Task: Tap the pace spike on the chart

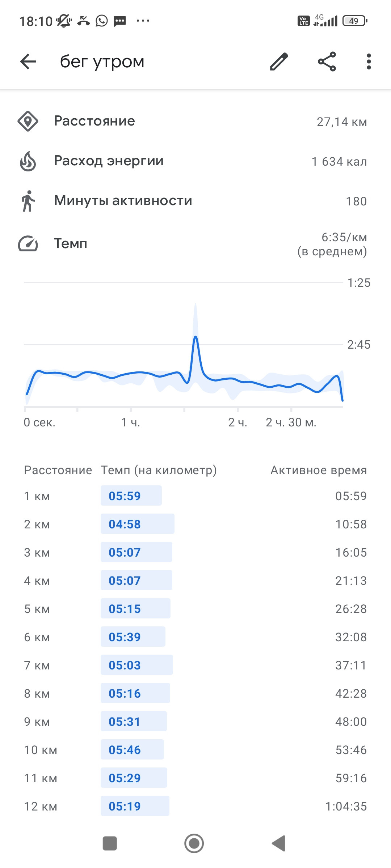Action: point(195,338)
